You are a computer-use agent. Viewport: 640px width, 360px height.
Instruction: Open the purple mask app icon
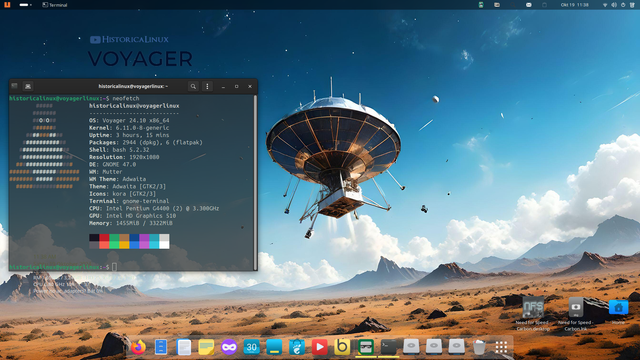pos(229,347)
